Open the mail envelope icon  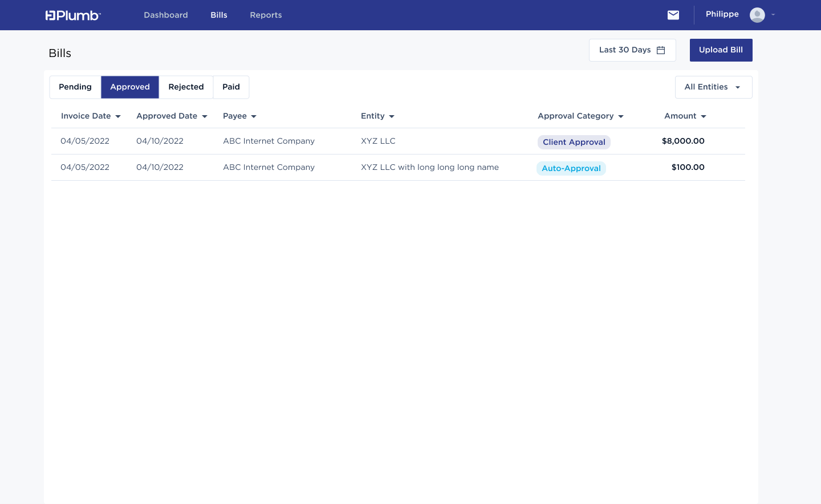(x=673, y=15)
